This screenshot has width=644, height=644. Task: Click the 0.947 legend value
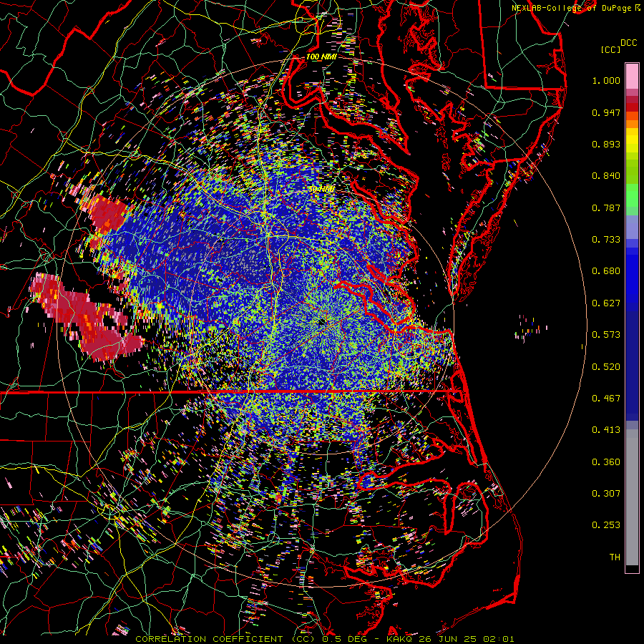[606, 112]
